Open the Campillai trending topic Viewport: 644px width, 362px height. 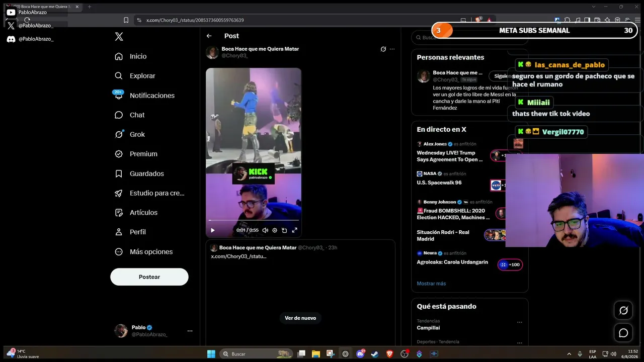tap(428, 328)
